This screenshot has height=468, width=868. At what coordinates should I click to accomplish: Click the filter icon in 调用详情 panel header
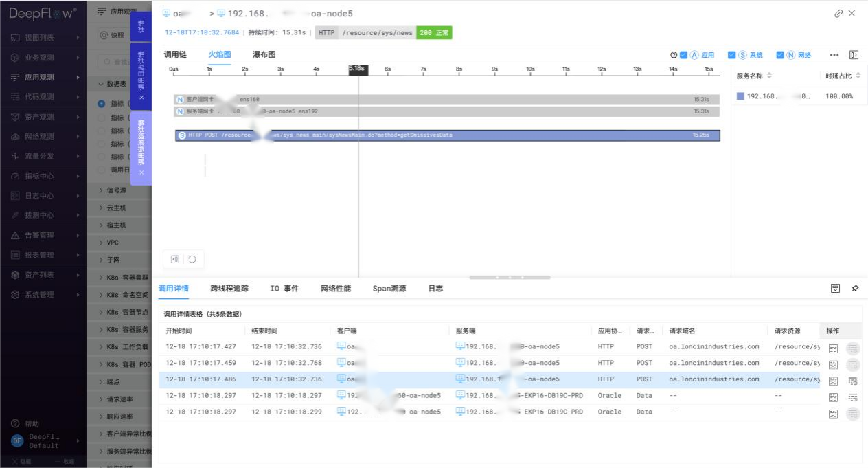[x=835, y=289]
